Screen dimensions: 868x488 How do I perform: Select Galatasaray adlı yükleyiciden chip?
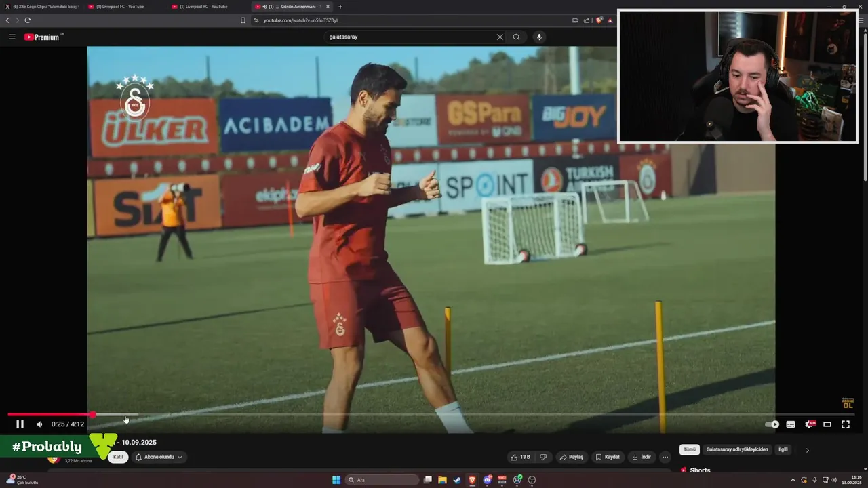tap(737, 449)
